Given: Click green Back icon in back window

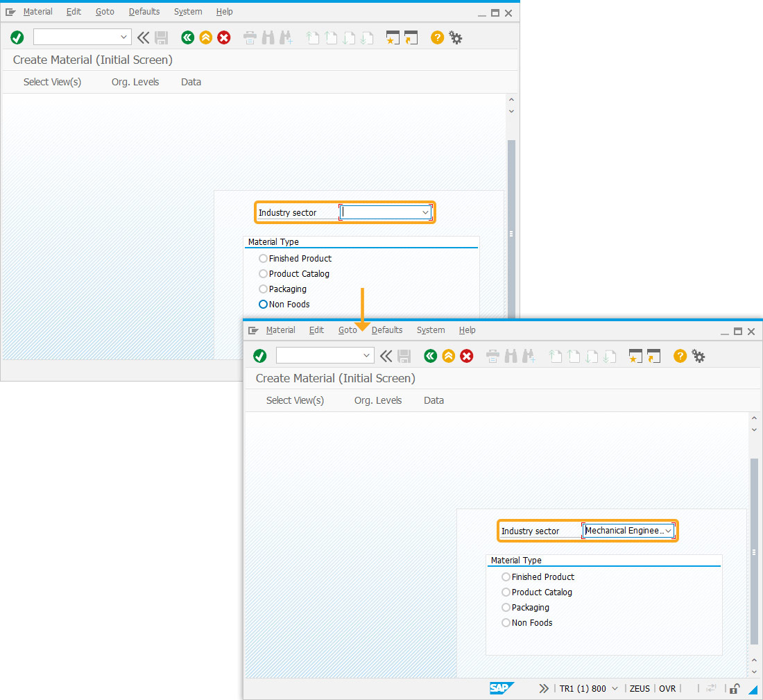Looking at the screenshot, I should (188, 37).
